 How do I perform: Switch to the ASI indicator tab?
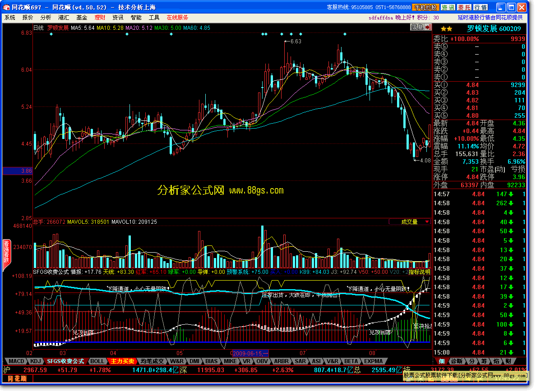tap(317, 362)
